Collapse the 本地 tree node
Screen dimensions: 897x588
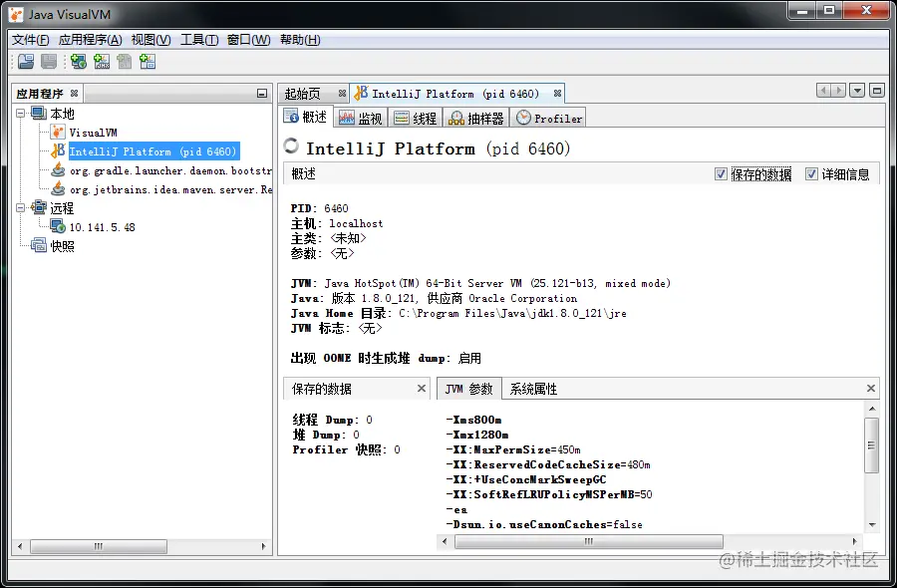(x=21, y=114)
